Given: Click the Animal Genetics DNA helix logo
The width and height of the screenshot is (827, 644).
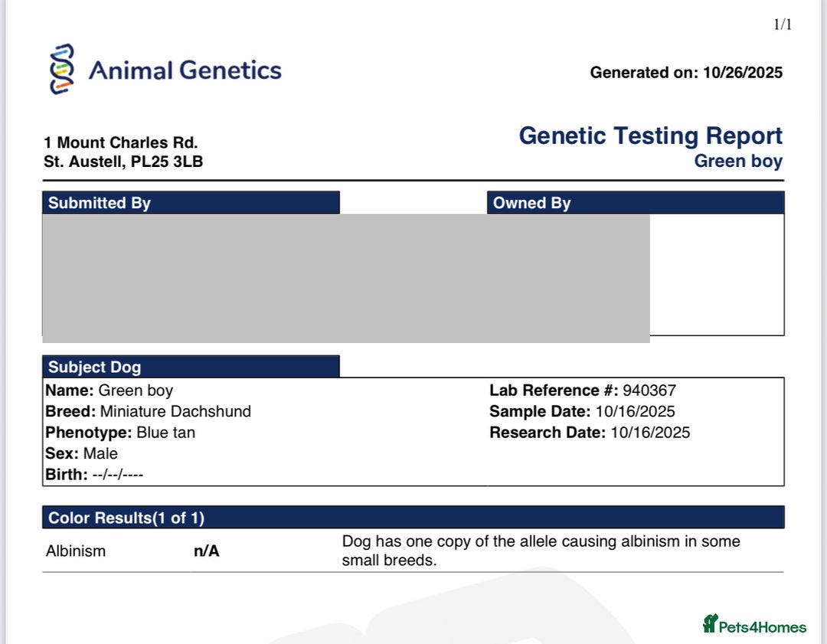Looking at the screenshot, I should click(x=63, y=69).
